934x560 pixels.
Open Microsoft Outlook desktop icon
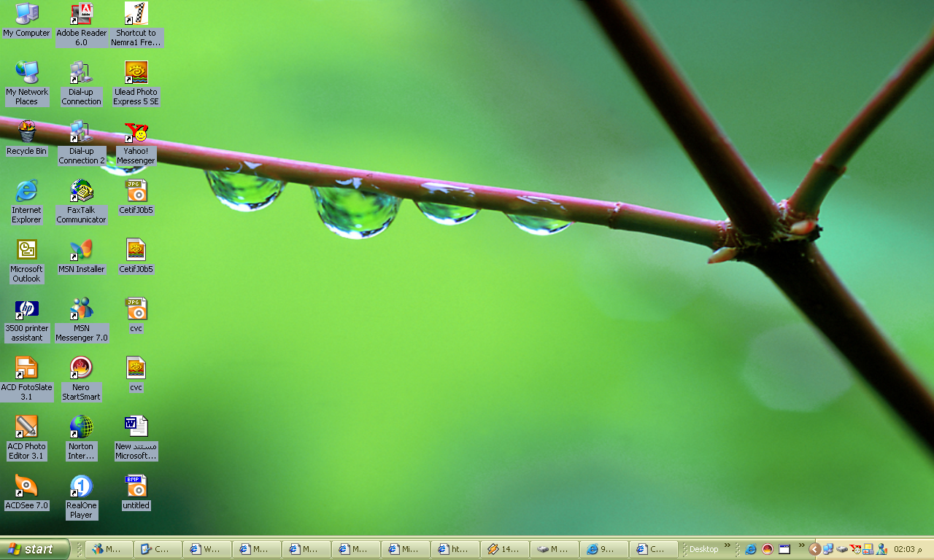26,261
